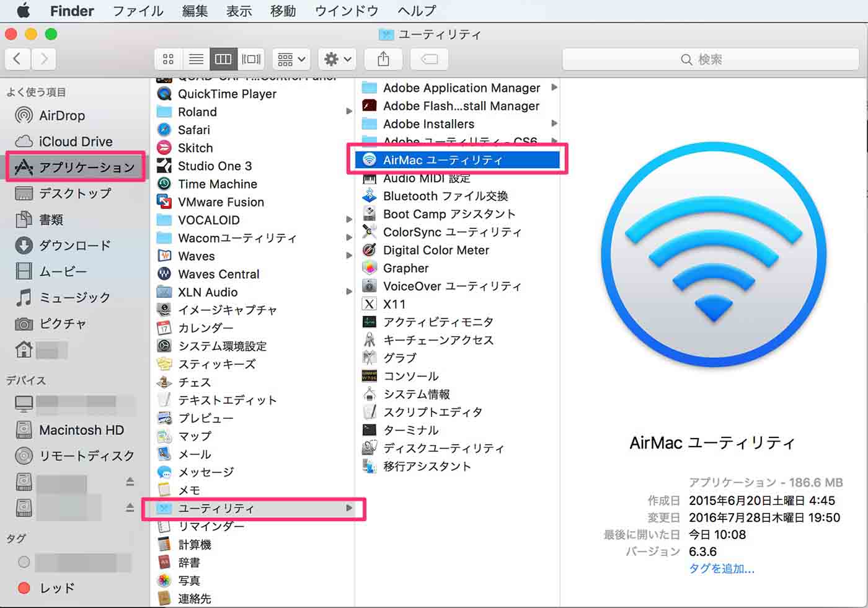Click the X11 icon
The image size is (868, 608).
[x=370, y=303]
